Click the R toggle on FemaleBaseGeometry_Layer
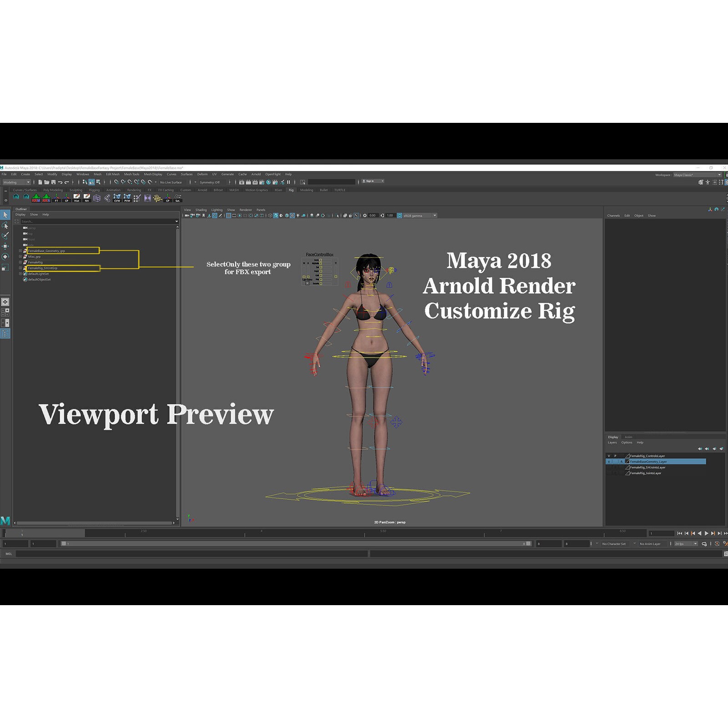728x728 pixels. pos(621,462)
